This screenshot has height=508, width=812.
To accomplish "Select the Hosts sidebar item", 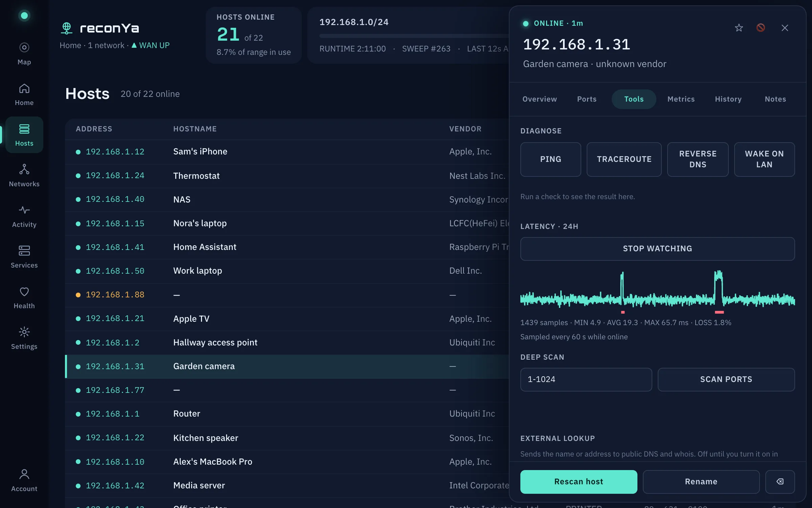I will [x=24, y=135].
